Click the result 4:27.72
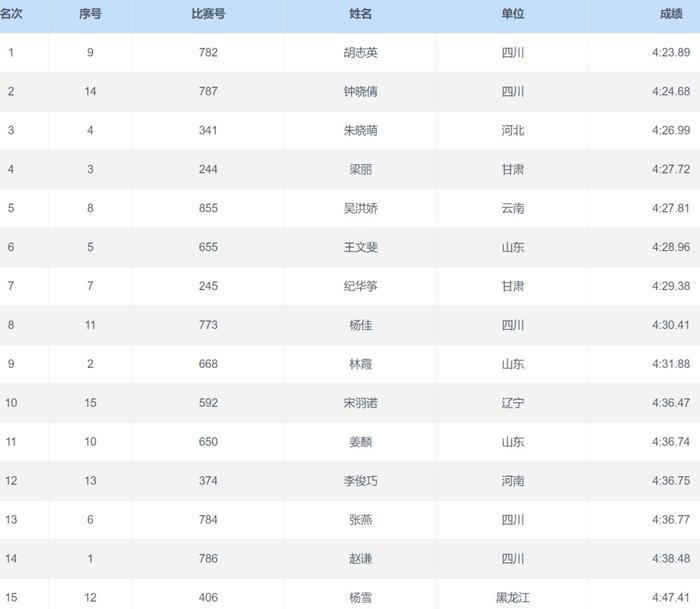 [x=671, y=169]
